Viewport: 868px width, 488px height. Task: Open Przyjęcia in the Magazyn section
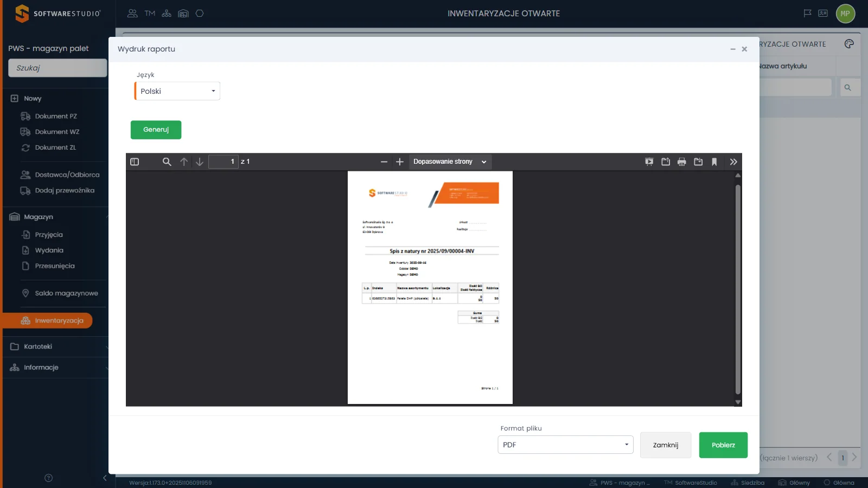[42, 235]
